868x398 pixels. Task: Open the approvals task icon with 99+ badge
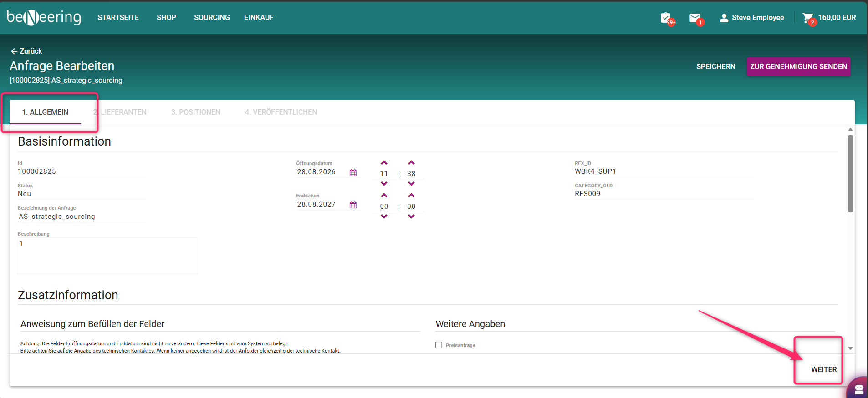coord(667,18)
